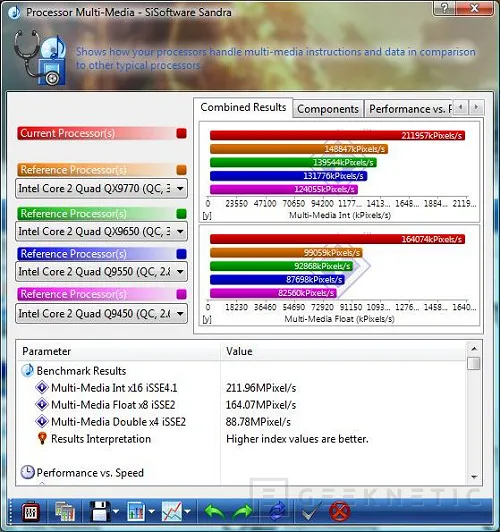The height and width of the screenshot is (532, 500).
Task: Open the Intel Core 2 Quad Q9550 dropdown
Action: coord(101,271)
